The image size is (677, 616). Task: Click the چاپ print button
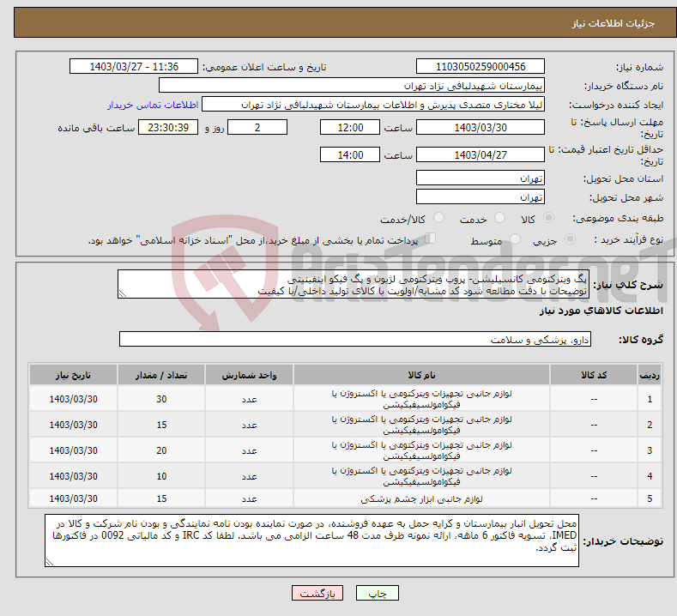click(x=377, y=593)
